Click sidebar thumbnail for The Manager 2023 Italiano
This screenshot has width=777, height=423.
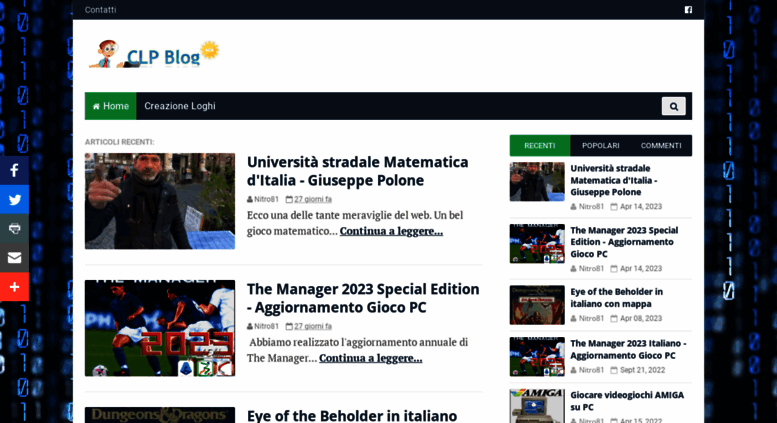[x=537, y=357]
